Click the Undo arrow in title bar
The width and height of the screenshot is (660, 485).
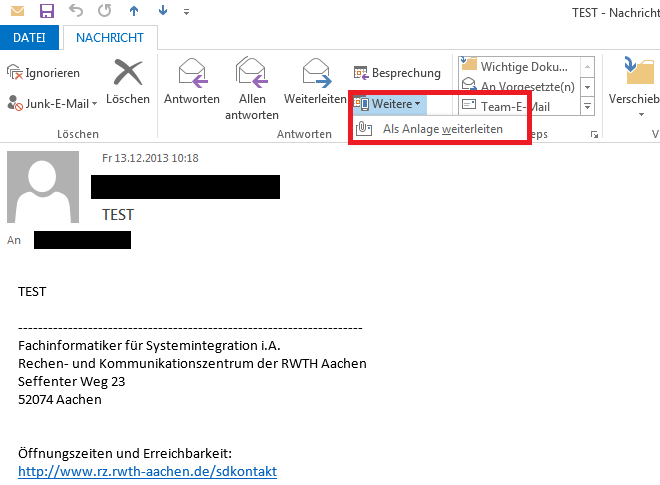coord(77,12)
